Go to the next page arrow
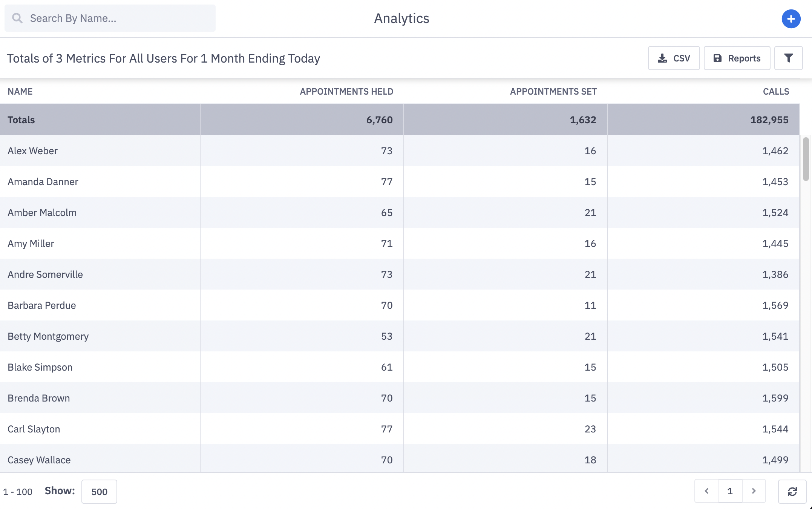This screenshot has height=509, width=812. coord(754,491)
